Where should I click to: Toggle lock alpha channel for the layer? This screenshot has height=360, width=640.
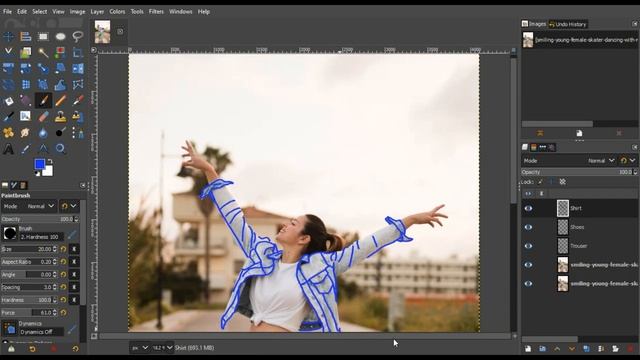(x=562, y=182)
